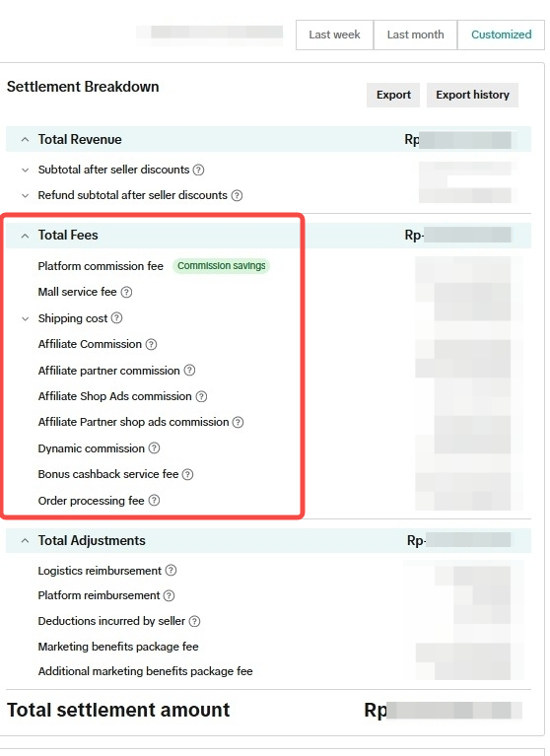Click the Affiliate Commission help icon
Screen dimensions: 550x756
pos(152,344)
